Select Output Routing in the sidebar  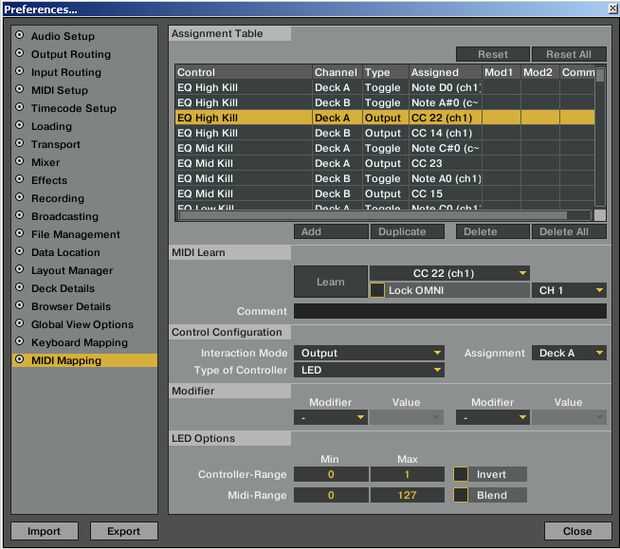71,54
